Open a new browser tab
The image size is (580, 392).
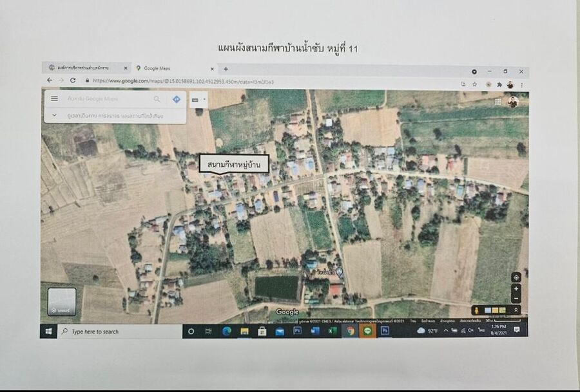tap(226, 69)
